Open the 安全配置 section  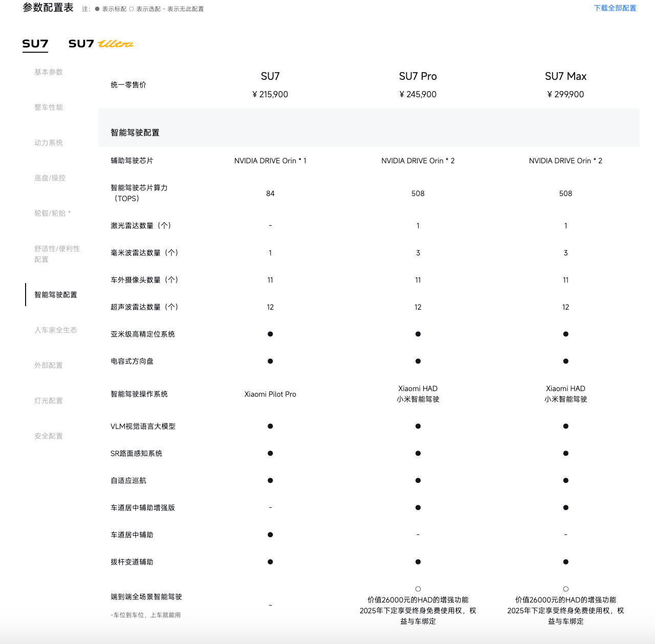[48, 436]
